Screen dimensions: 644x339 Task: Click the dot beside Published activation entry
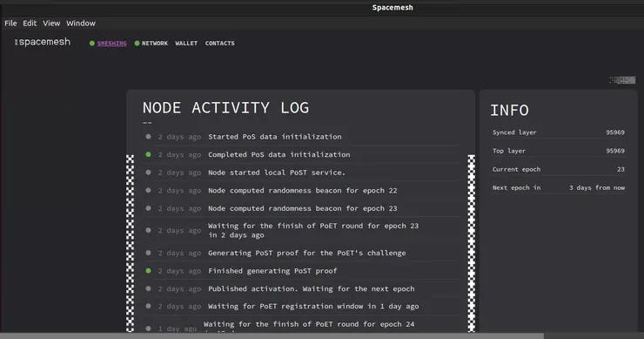(148, 288)
